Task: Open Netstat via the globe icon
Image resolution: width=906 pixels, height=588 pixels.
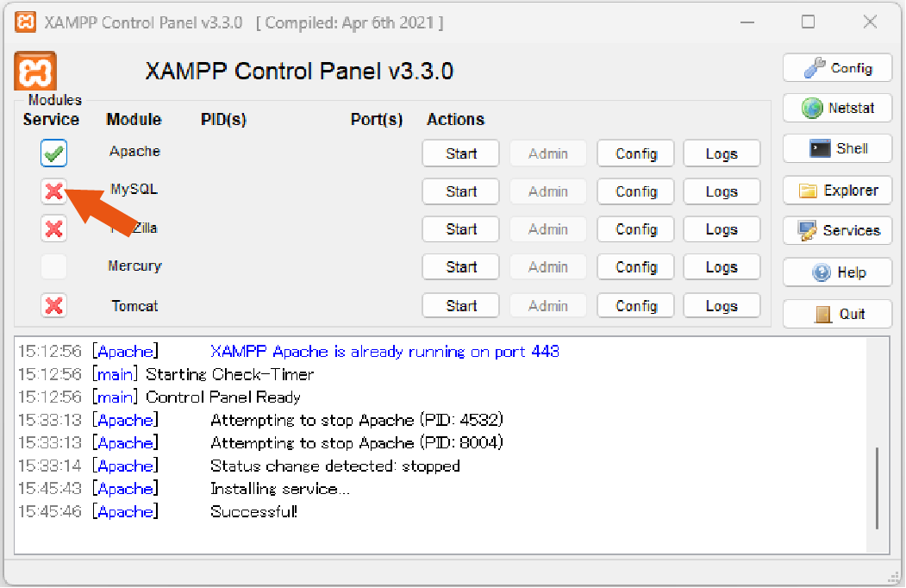Action: click(x=837, y=108)
